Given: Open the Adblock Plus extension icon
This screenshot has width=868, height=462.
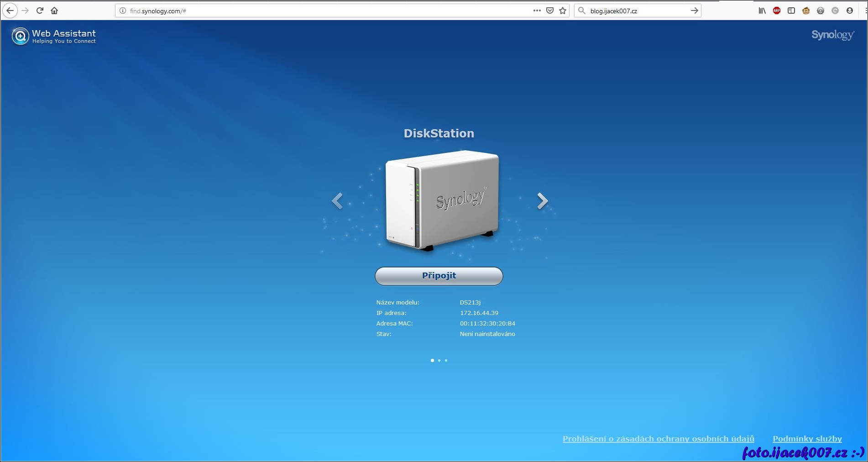Looking at the screenshot, I should pos(777,10).
